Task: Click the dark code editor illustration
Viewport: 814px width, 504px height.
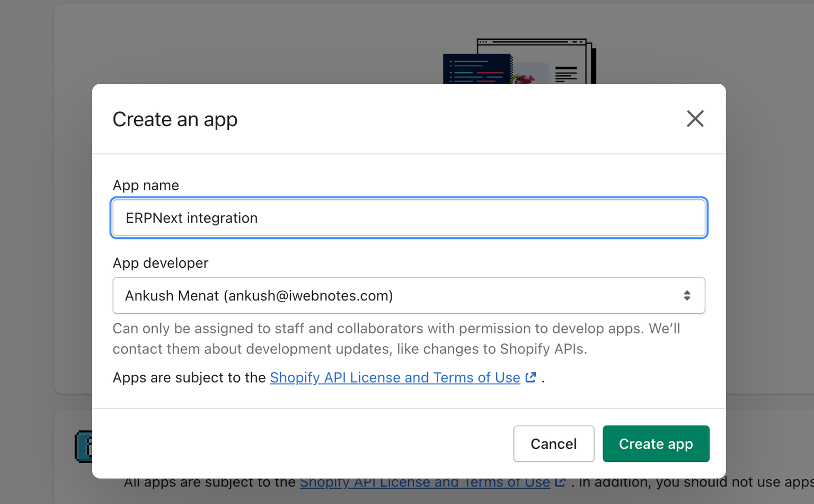Action: pos(476,69)
